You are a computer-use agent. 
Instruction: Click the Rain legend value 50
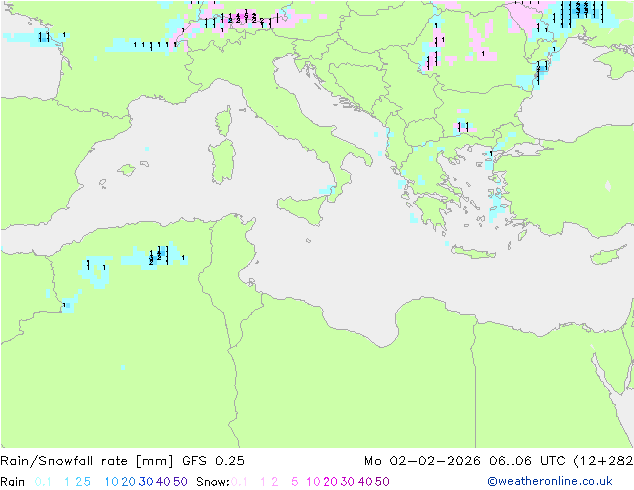pos(180,482)
